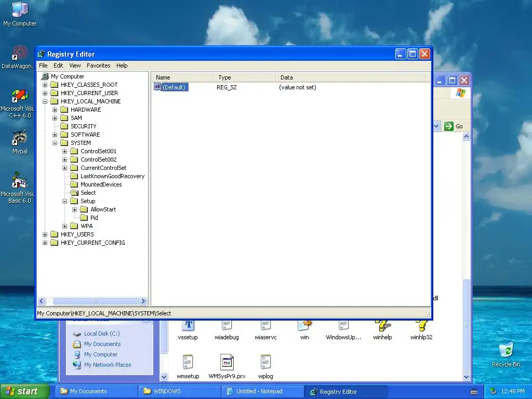
Task: Collapse the SYSTEM key
Action: coord(55,143)
